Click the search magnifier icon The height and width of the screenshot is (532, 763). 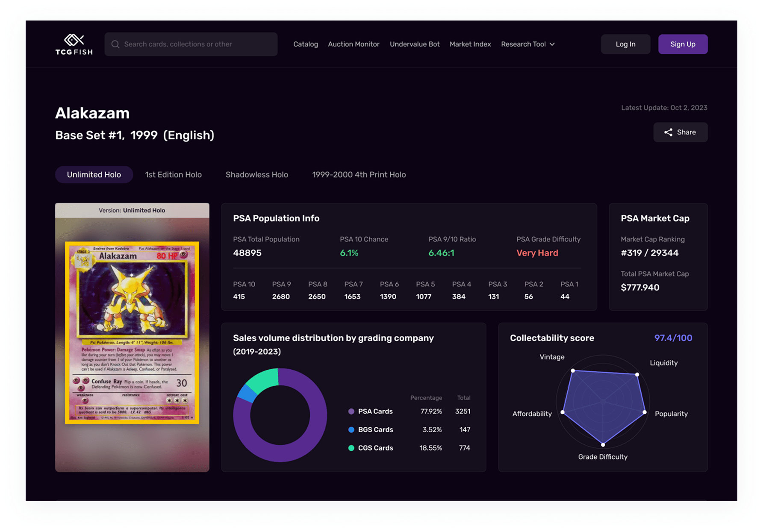click(115, 44)
